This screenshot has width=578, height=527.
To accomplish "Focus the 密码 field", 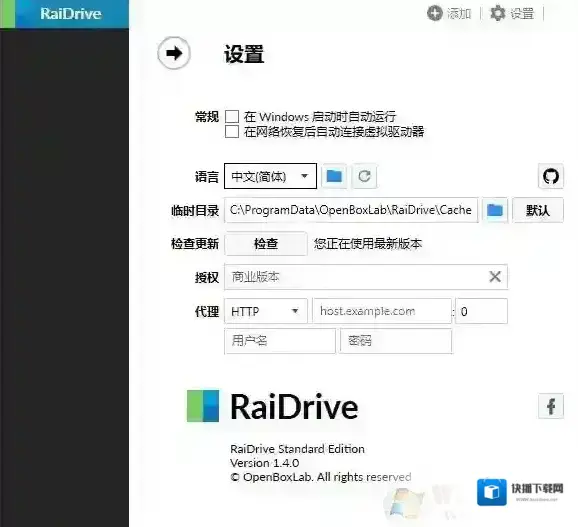I will coord(395,341).
